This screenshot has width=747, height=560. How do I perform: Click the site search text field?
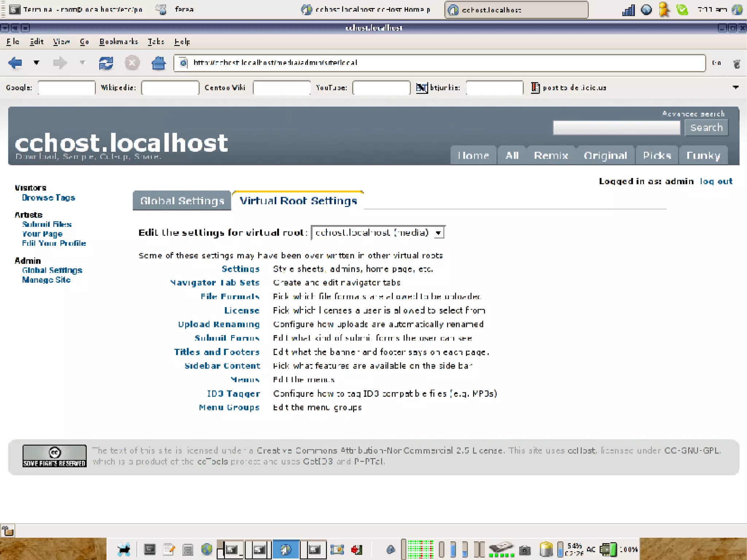click(x=616, y=128)
